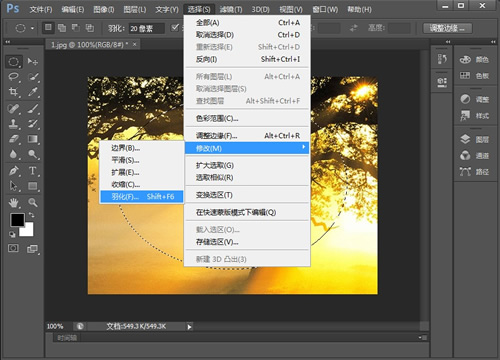The width and height of the screenshot is (500, 360).
Task: Select the Horizontal Type tool
Action: coord(33,171)
